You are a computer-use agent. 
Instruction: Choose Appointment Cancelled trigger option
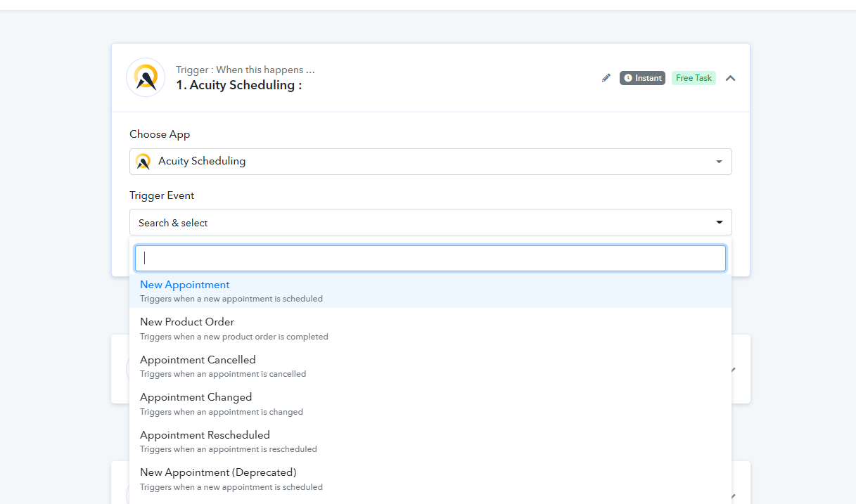tap(430, 366)
